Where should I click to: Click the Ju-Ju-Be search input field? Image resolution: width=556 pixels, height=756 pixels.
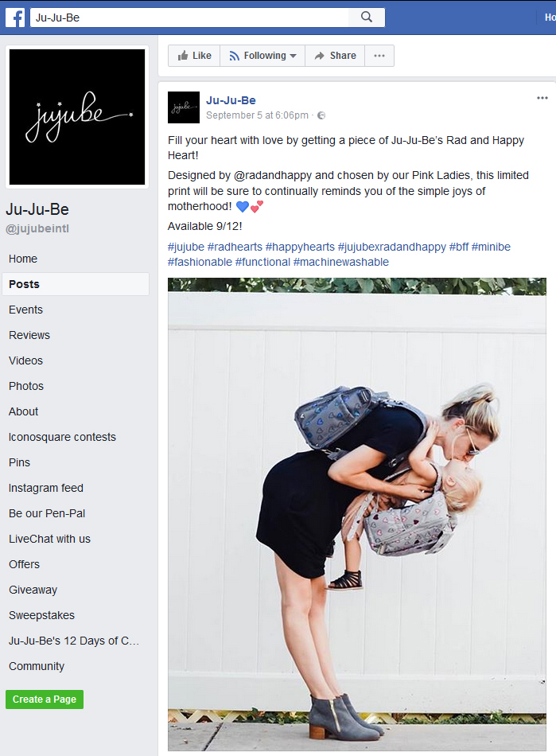click(x=190, y=18)
